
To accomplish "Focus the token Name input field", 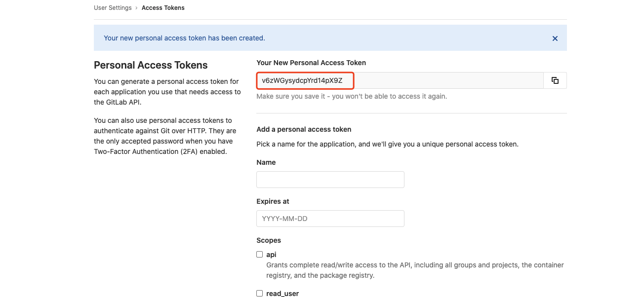I will 330,180.
